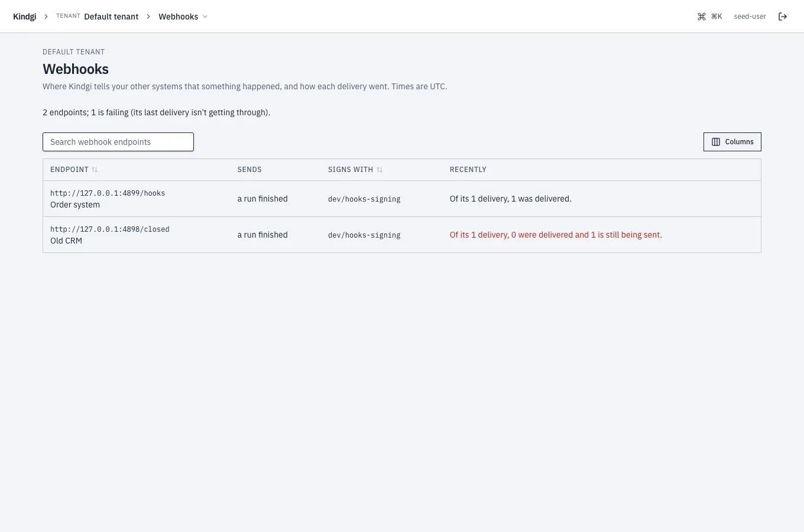The width and height of the screenshot is (804, 532).
Task: Open the endpoint http://127.0.0.1:4899/hooks
Action: coord(108,193)
